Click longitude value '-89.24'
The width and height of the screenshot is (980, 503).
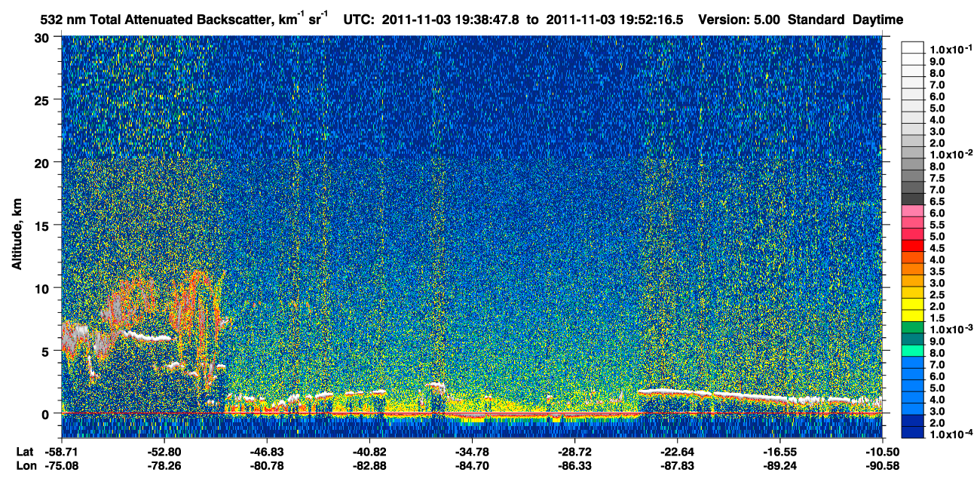[779, 465]
